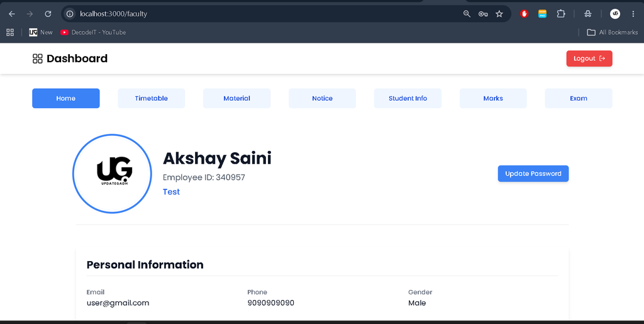Open the zoom magnifier icon in address bar
The width and height of the screenshot is (644, 324).
(x=467, y=14)
